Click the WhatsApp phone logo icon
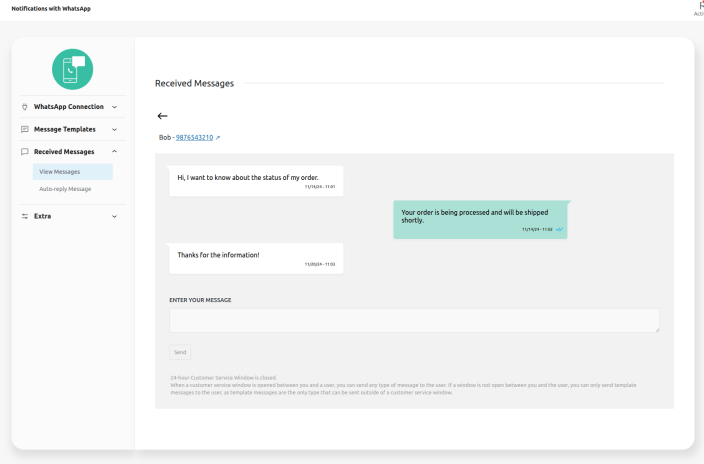Image resolution: width=704 pixels, height=464 pixels. tap(72, 69)
